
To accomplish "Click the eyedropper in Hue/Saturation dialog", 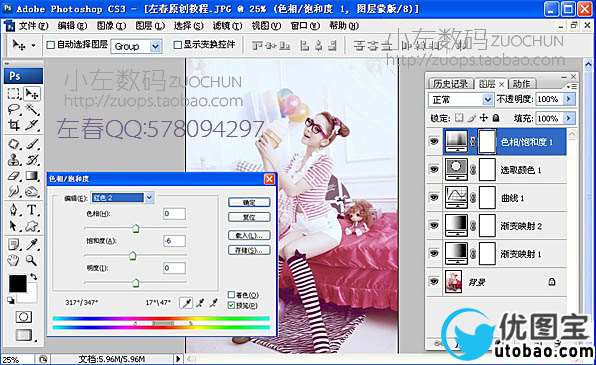I will (186, 303).
